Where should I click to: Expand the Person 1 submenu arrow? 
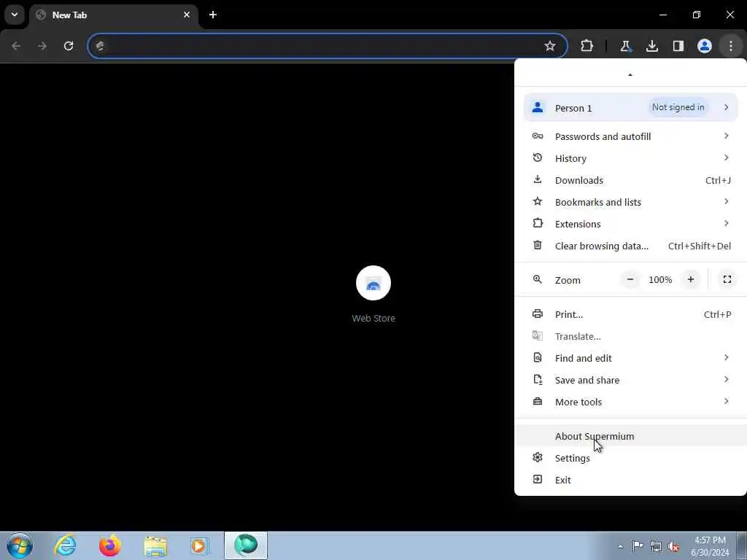coord(726,107)
